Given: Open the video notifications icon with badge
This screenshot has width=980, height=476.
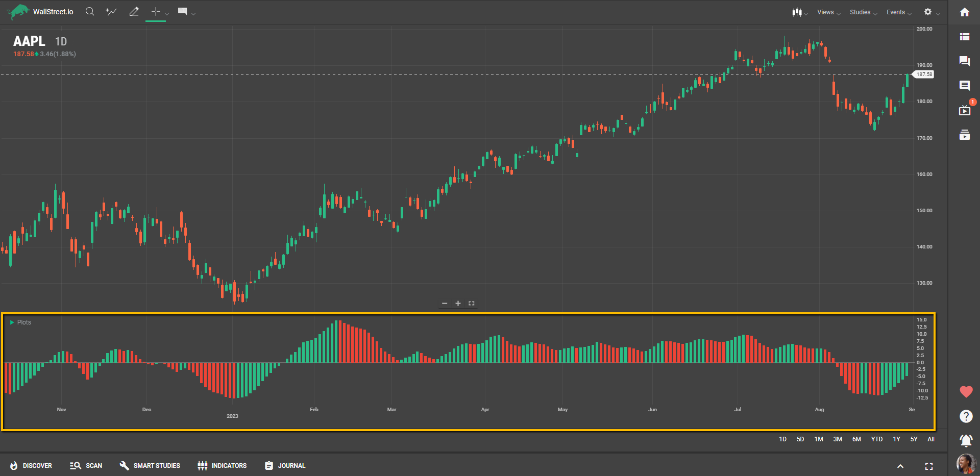Looking at the screenshot, I should [964, 110].
